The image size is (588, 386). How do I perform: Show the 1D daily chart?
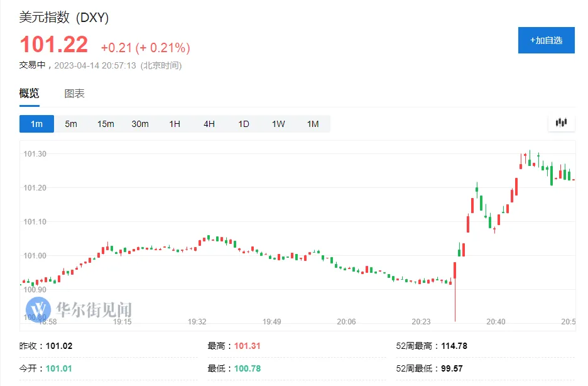tap(244, 124)
